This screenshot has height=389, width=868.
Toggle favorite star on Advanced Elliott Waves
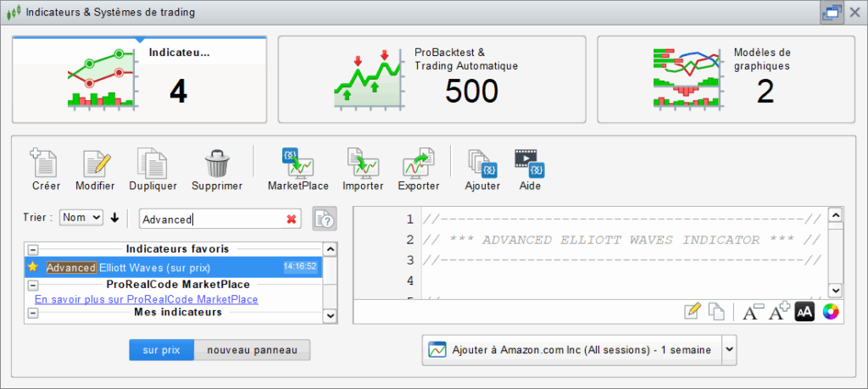click(x=33, y=267)
